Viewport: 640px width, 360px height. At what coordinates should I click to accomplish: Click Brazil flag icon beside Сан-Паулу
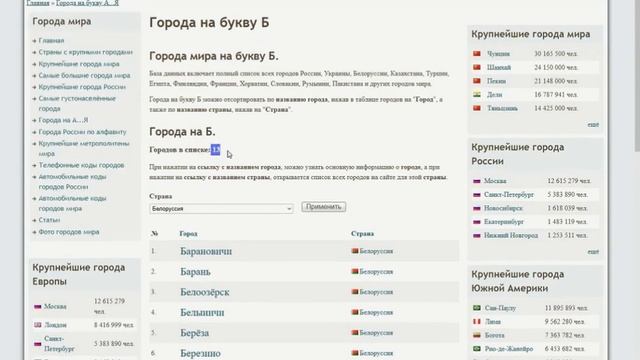click(x=477, y=308)
